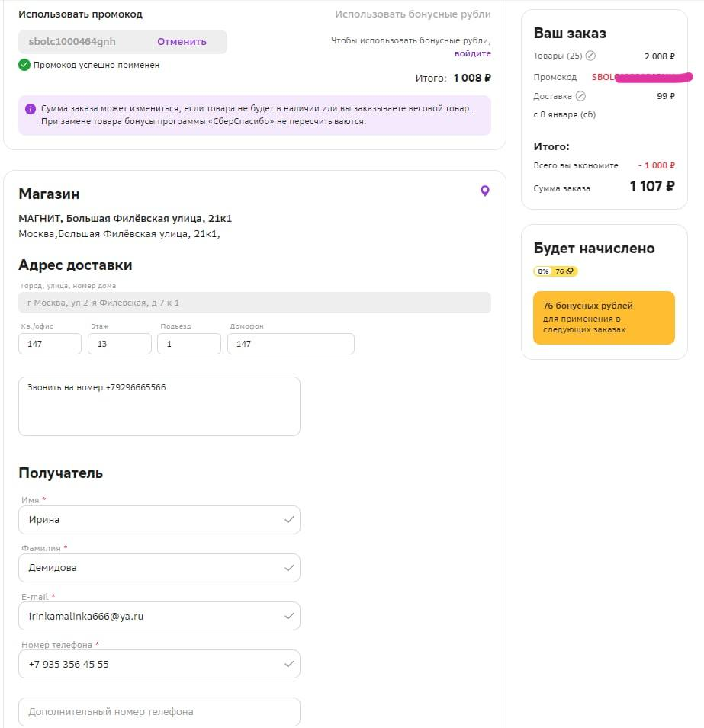The image size is (704, 728).
Task: Click the yellow 76 бонусных рублей banner
Action: click(x=603, y=318)
